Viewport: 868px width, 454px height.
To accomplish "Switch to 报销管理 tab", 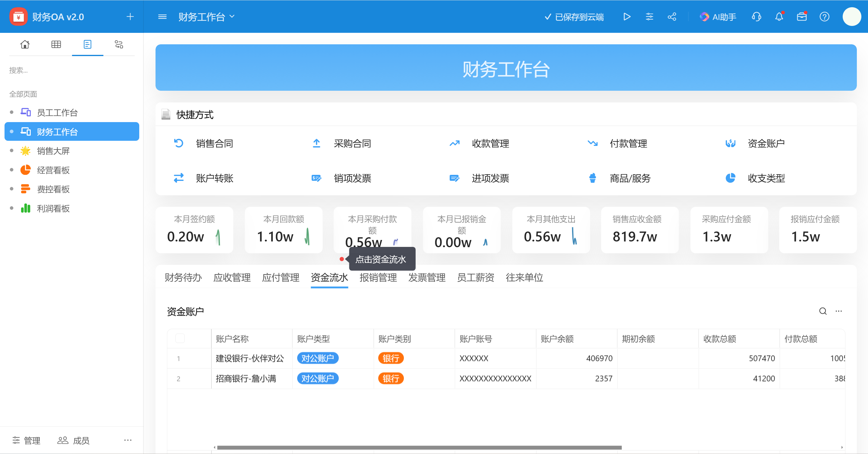I will [x=378, y=277].
